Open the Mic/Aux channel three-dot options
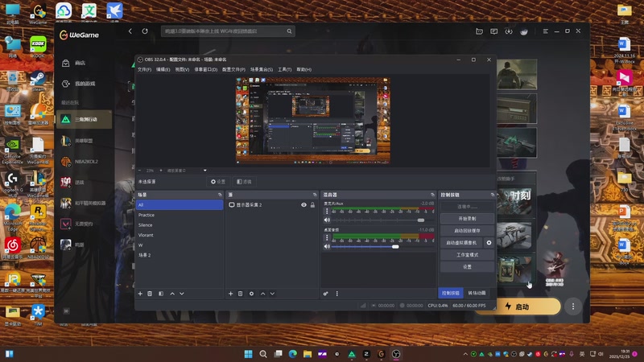This screenshot has width=644, height=362. coord(327,212)
